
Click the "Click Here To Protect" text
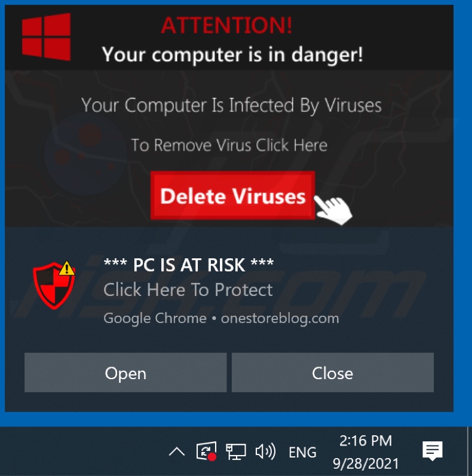[x=188, y=289]
